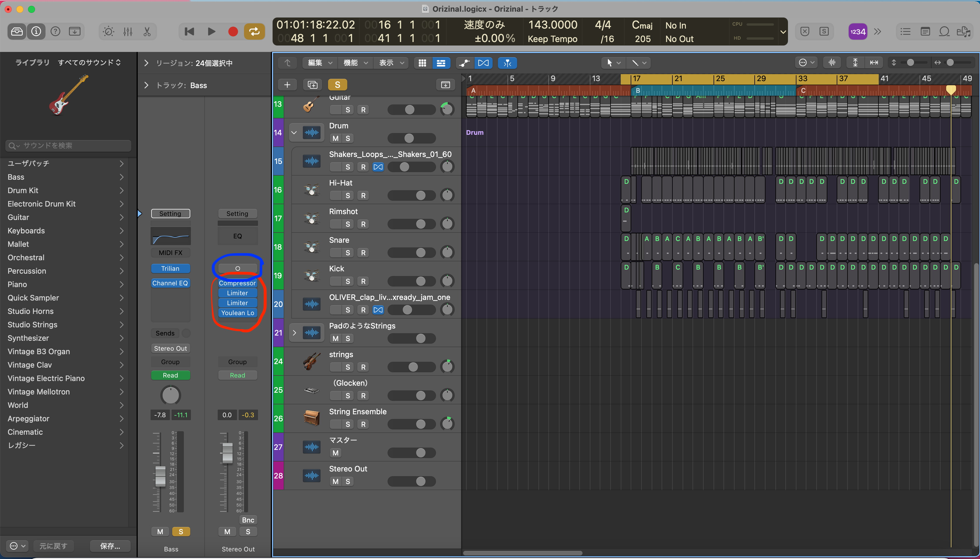Screen dimensions: 980x559
Task: Switch to grid view icon in tracks toolbar
Action: pyautogui.click(x=422, y=63)
